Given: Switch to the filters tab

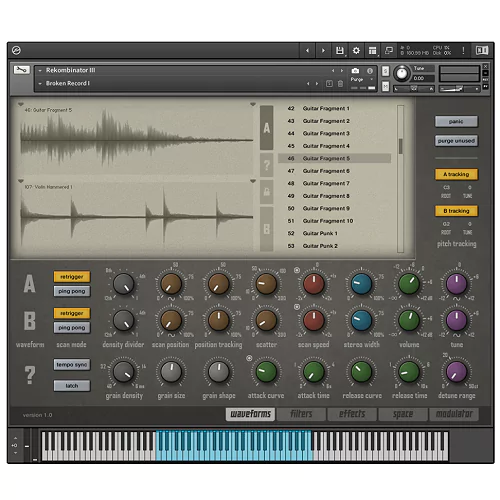Looking at the screenshot, I should click(301, 414).
